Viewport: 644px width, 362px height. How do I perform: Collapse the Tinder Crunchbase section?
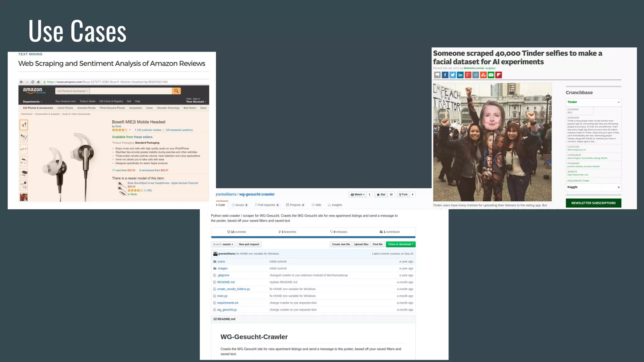pyautogui.click(x=619, y=102)
